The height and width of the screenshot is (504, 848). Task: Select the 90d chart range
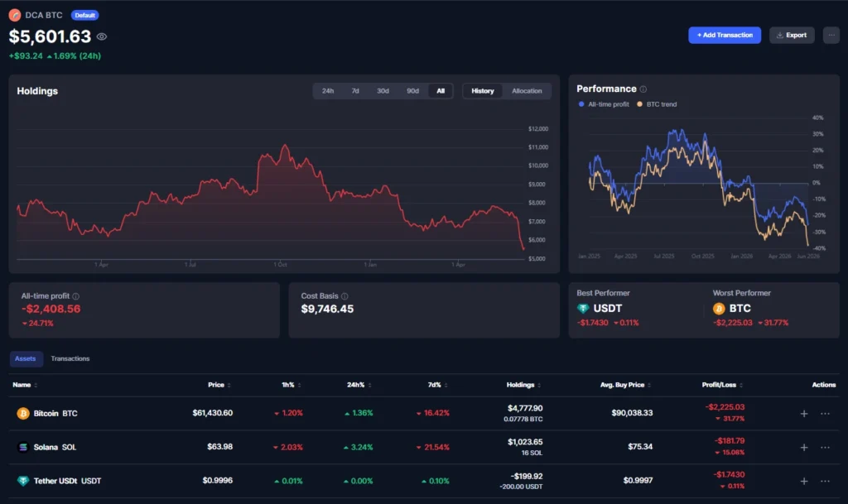[x=412, y=91]
